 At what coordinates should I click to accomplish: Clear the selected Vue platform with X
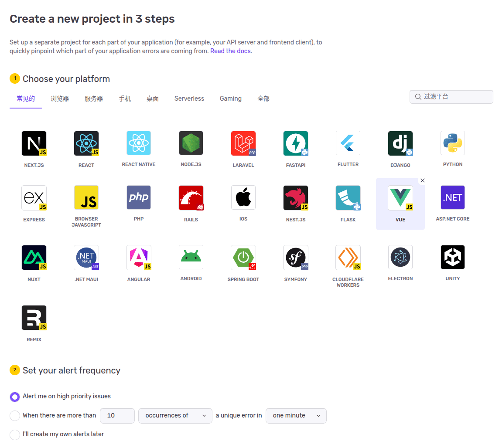[x=422, y=180]
